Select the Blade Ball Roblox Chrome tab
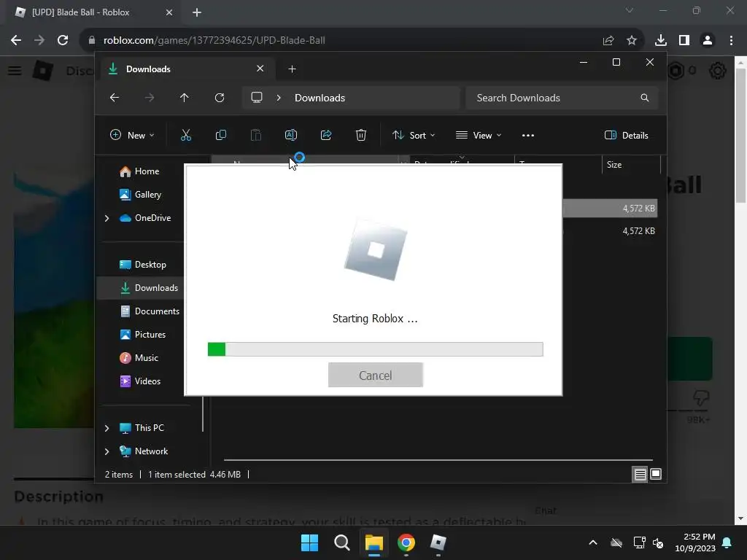Viewport: 747px width, 560px height. (93, 12)
